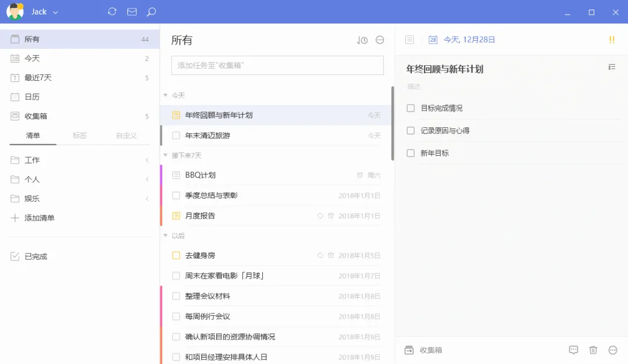
Task: Check the 新年目标 subtask
Action: (x=411, y=153)
